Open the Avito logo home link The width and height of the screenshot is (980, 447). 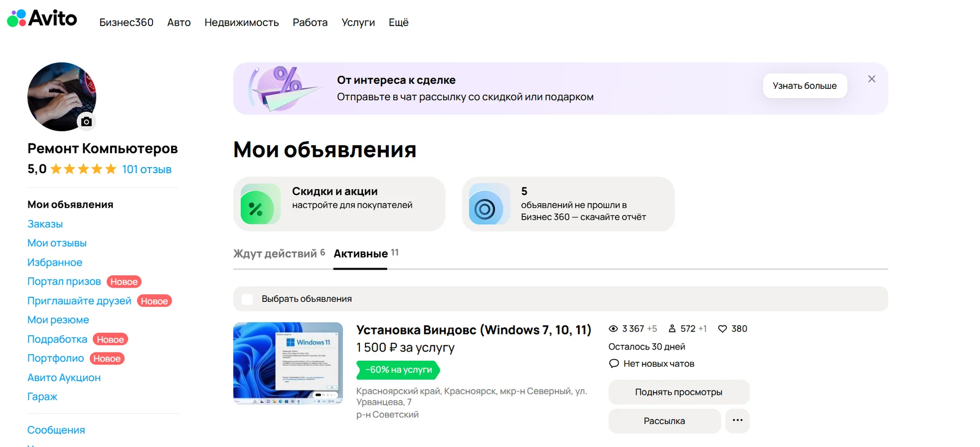[42, 18]
